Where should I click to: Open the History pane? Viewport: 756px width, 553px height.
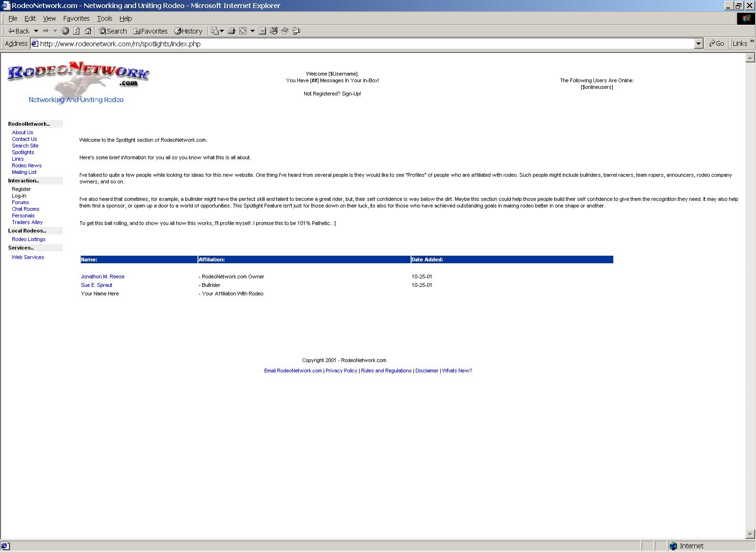[x=188, y=31]
